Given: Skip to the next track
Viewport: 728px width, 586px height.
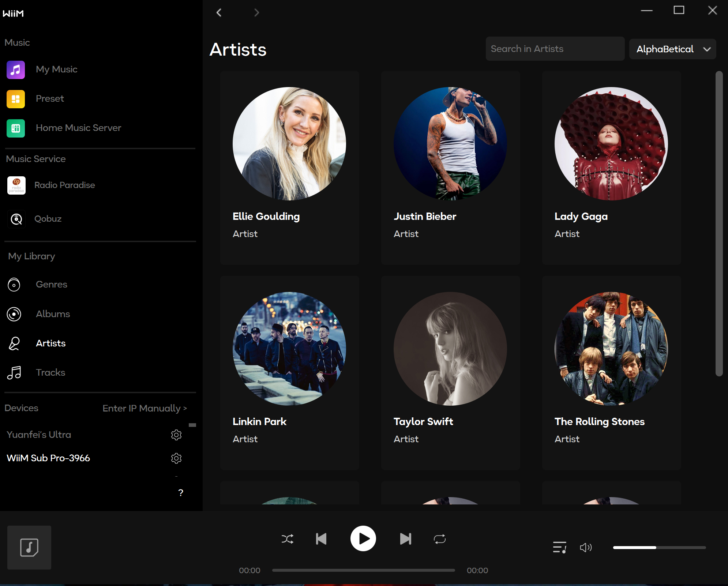Looking at the screenshot, I should (x=405, y=539).
